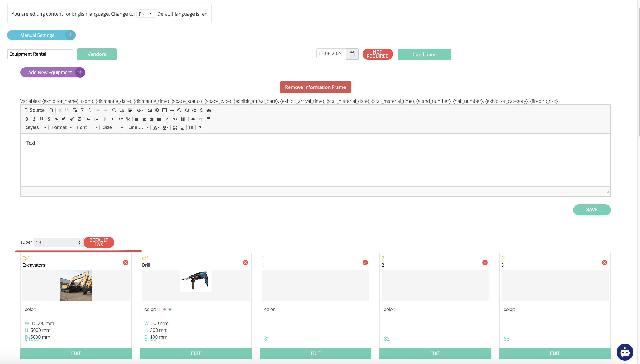Delete the Excavators equipment card
Image resolution: width=640 pixels, height=364 pixels.
click(126, 262)
